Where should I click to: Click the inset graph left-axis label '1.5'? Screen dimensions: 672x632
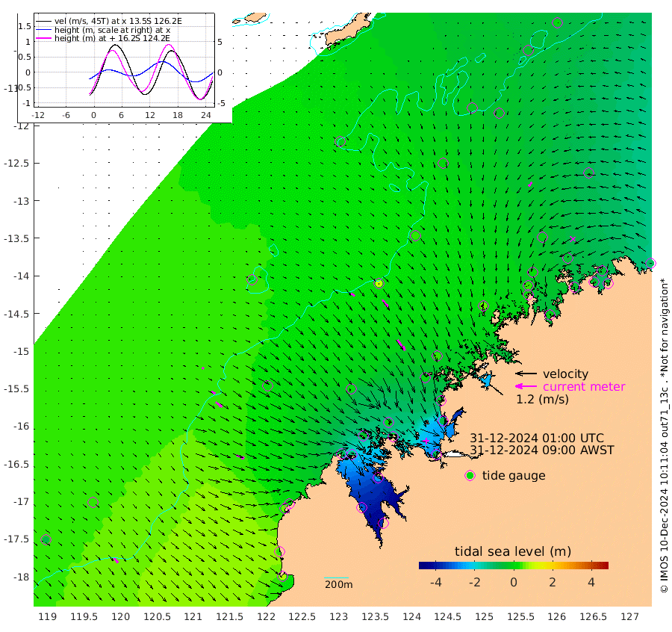(25, 26)
